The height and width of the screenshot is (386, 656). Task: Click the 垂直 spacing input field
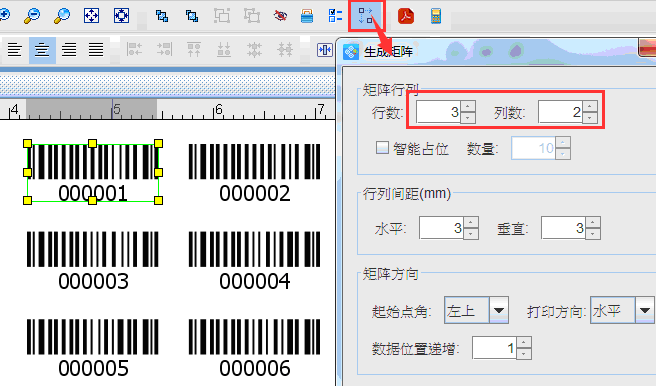[563, 228]
